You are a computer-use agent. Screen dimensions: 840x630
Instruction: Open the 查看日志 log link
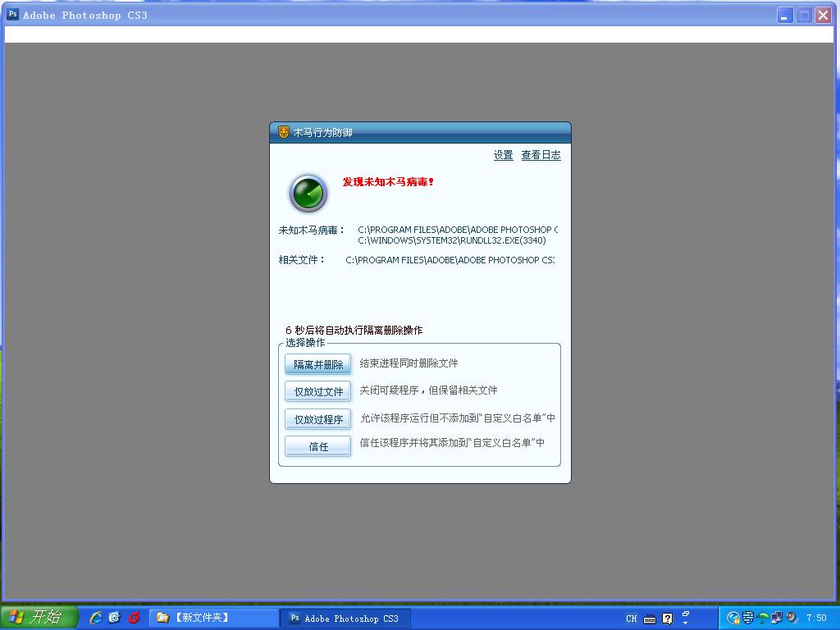point(541,155)
